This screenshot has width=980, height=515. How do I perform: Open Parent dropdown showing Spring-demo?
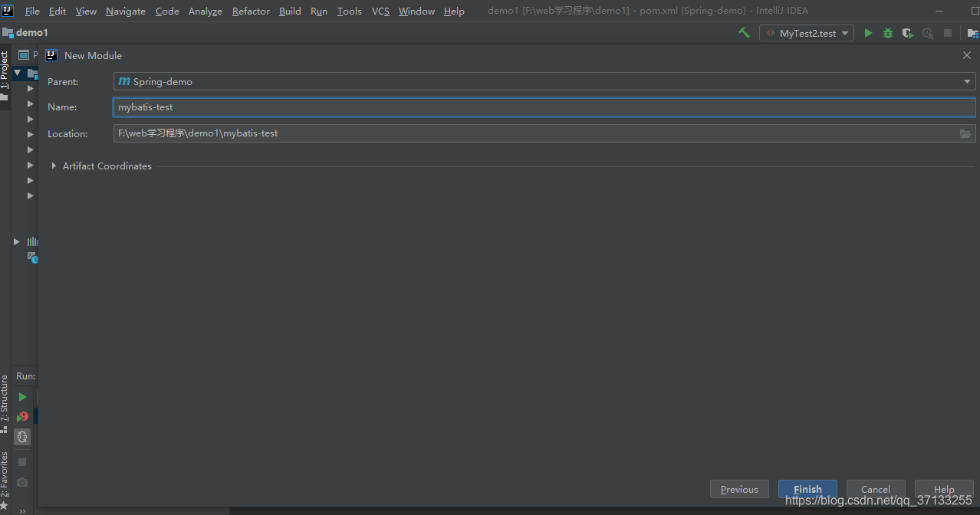(544, 81)
